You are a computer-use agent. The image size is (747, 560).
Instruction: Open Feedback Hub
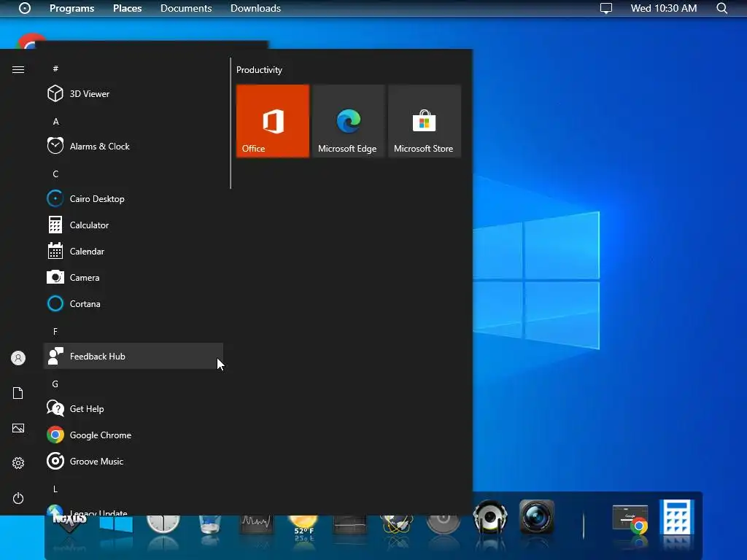133,356
